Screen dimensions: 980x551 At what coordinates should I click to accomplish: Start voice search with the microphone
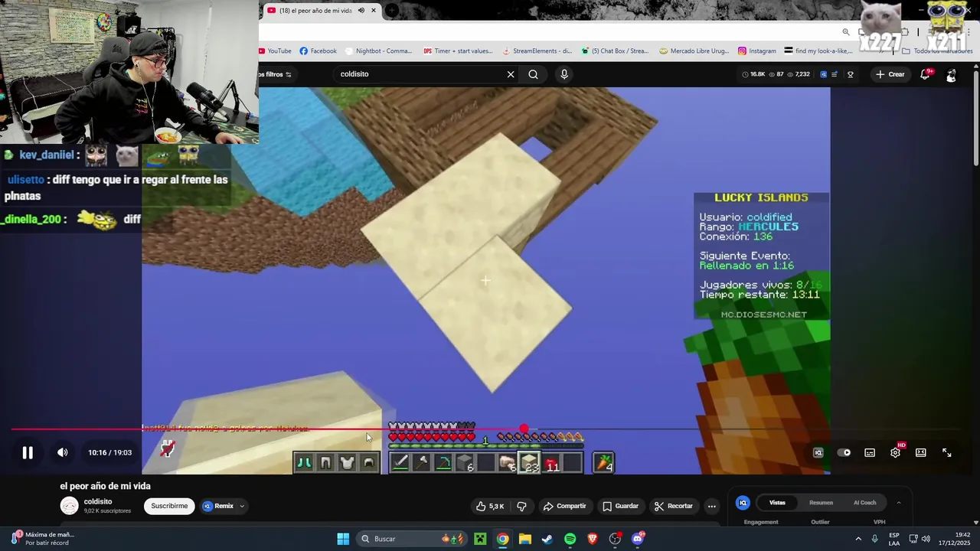click(564, 74)
